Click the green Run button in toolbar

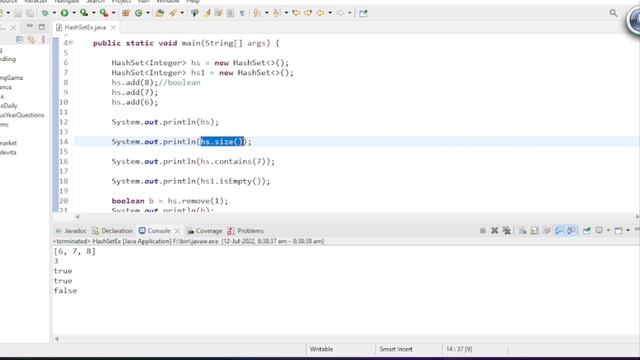64,13
